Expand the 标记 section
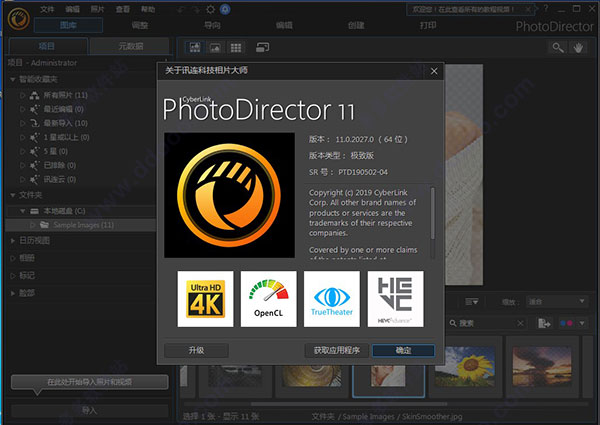 click(x=13, y=276)
